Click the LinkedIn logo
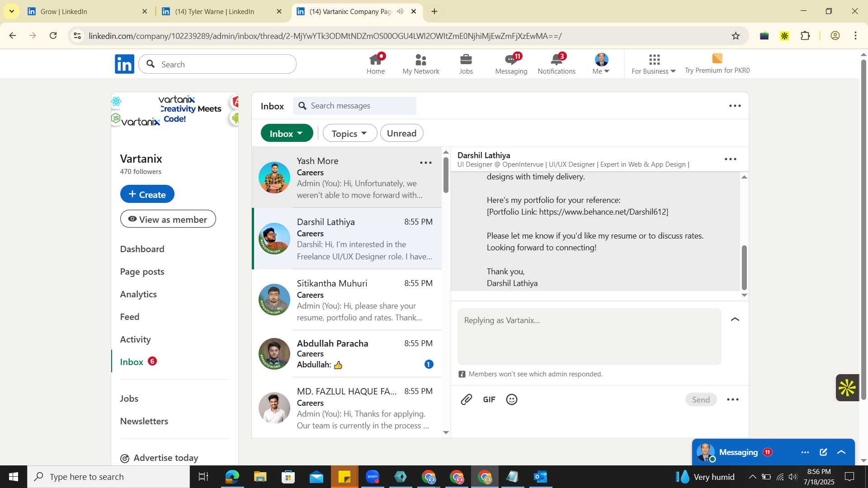868x488 pixels. click(x=124, y=64)
